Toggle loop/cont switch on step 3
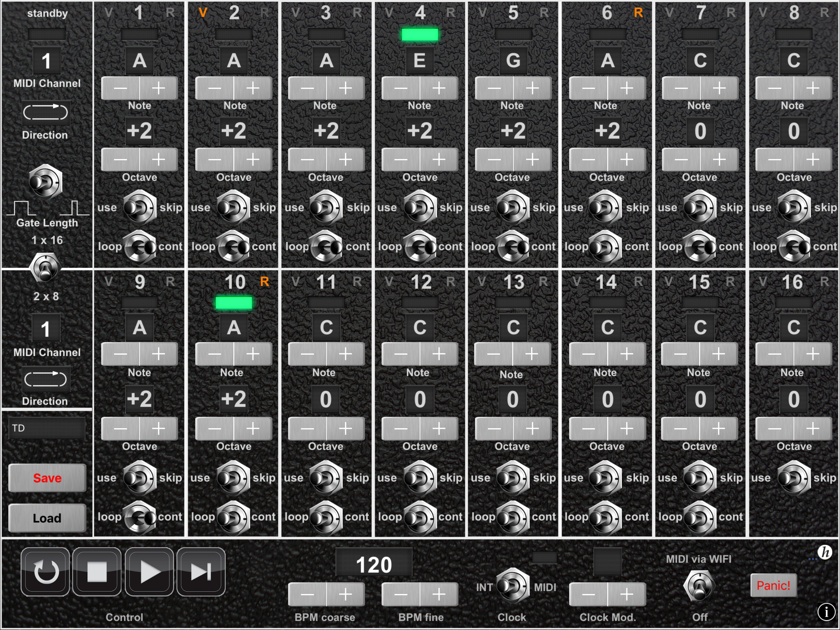Screen dimensions: 840x630 [326, 247]
